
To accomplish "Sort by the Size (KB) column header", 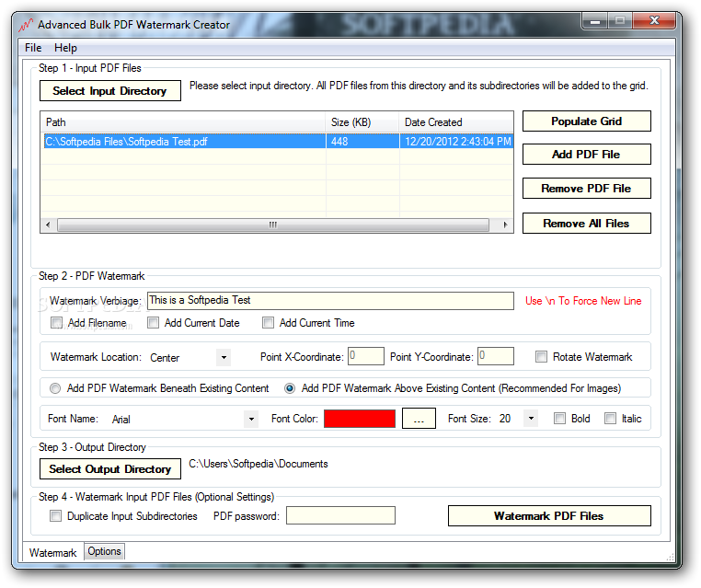I will tap(362, 122).
